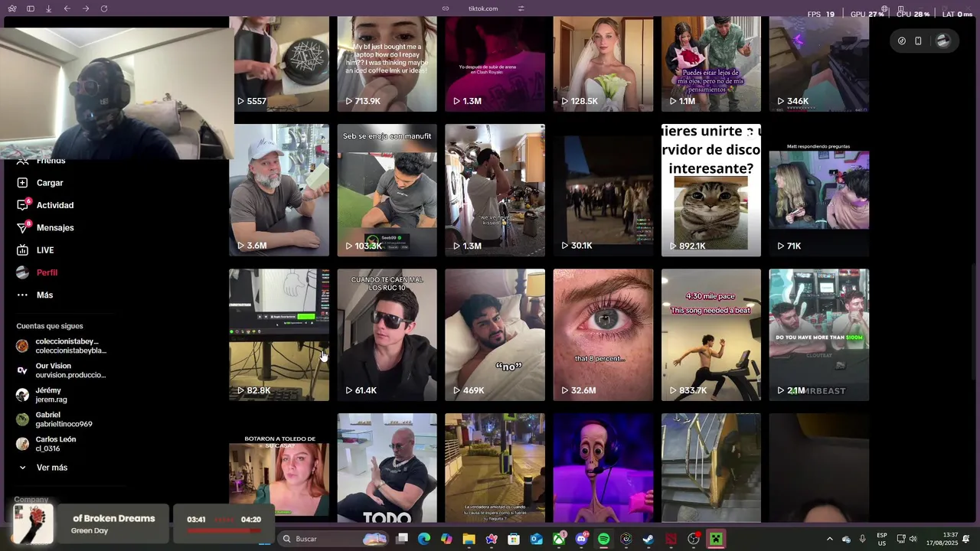The image size is (980, 551).
Task: Open Microsoft Store in taskbar
Action: (x=514, y=539)
